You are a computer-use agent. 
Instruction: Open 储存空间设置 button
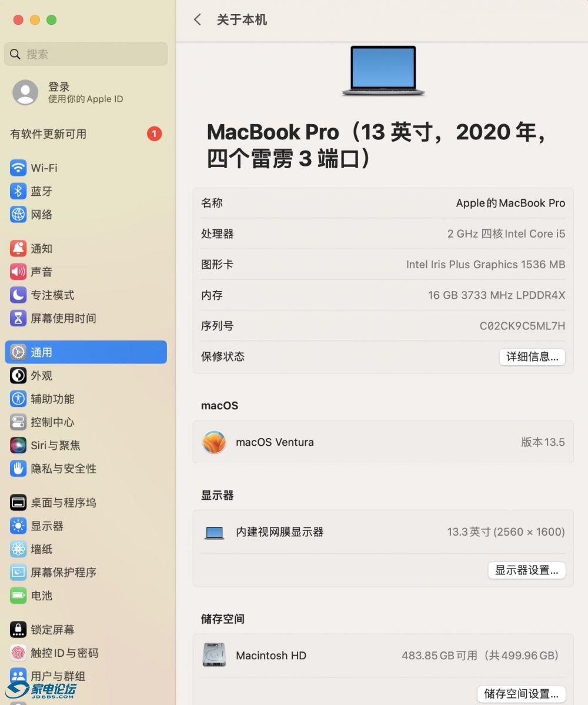point(522,694)
